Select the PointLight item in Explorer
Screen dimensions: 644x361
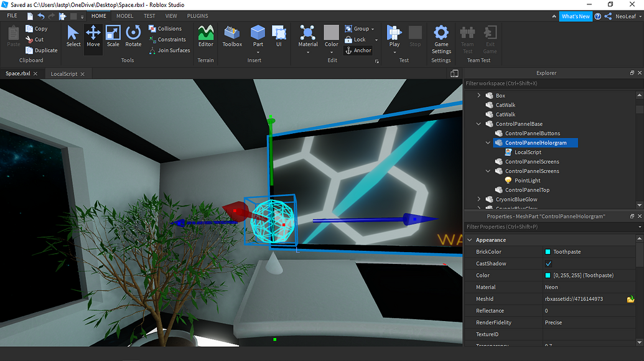528,180
